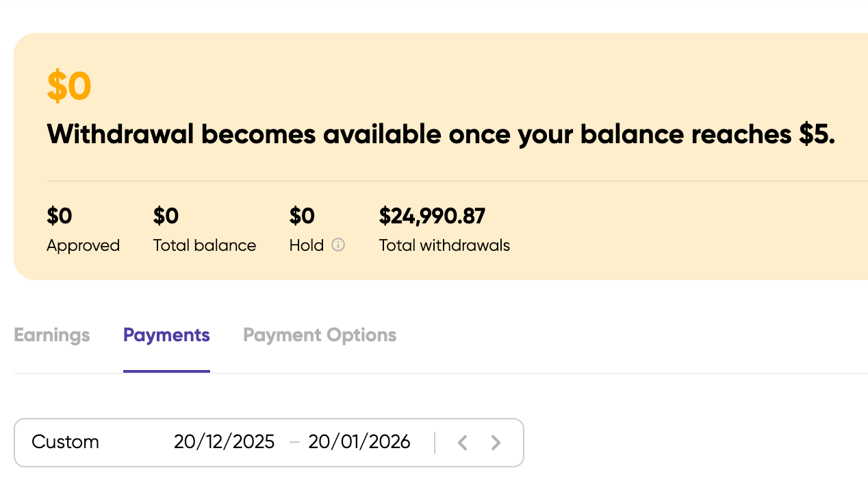The width and height of the screenshot is (868, 492).
Task: Click the $24,990.87 total withdrawals amount
Action: pyautogui.click(x=432, y=217)
